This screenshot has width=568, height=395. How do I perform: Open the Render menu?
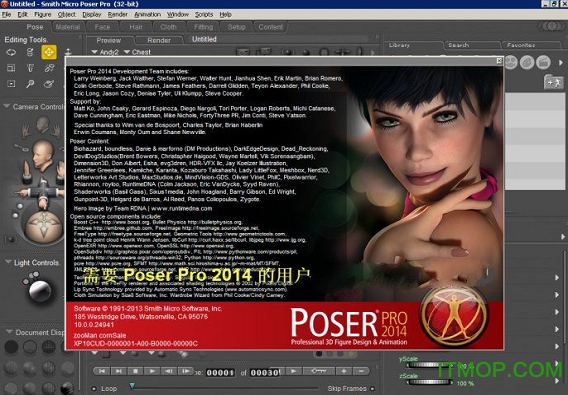click(117, 14)
